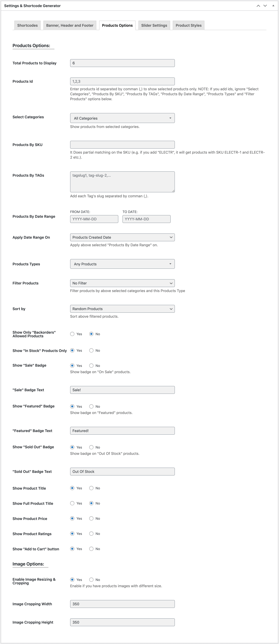Click the Products By TAGs text area
This screenshot has width=279, height=644.
coord(122,182)
